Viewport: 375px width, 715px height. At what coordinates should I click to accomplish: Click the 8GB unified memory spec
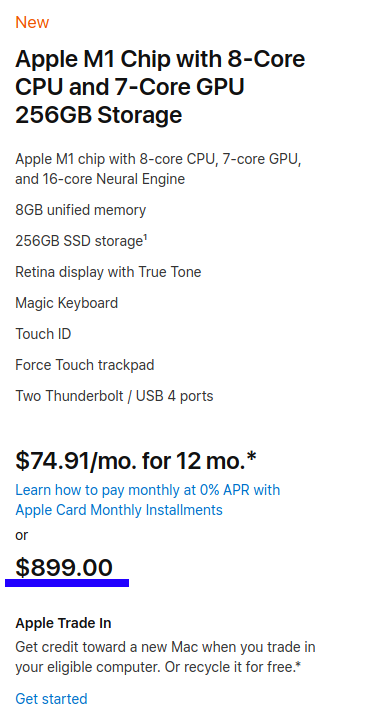point(81,210)
